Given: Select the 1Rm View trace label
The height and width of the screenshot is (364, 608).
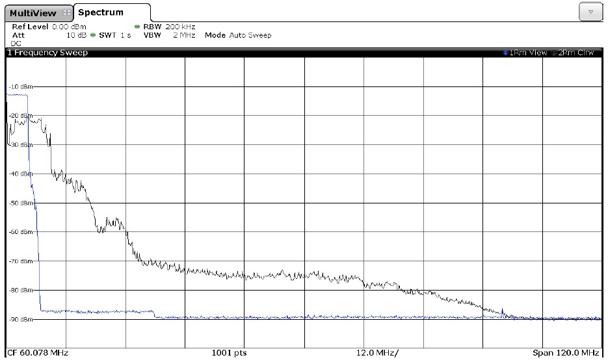Looking at the screenshot, I should click(529, 53).
